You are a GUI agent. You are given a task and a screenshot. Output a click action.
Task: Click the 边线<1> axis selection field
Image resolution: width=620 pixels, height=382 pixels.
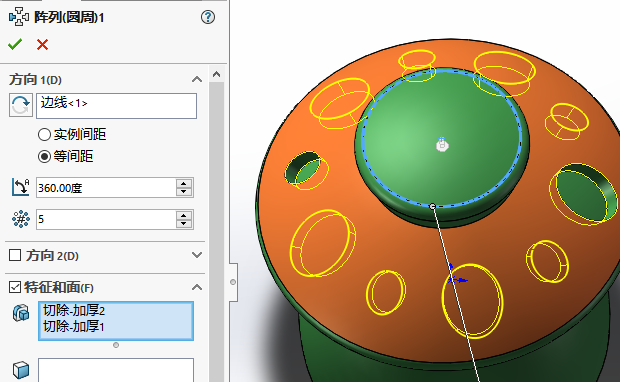pos(116,106)
